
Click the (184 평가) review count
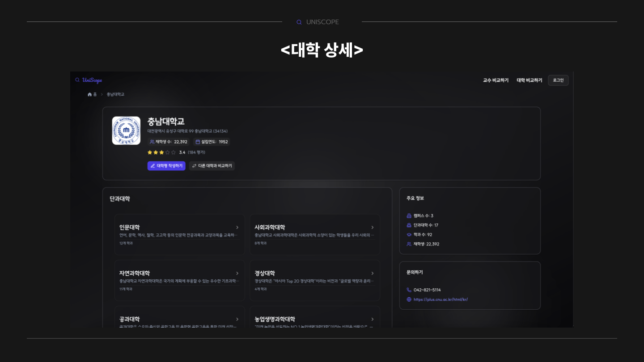coord(196,152)
